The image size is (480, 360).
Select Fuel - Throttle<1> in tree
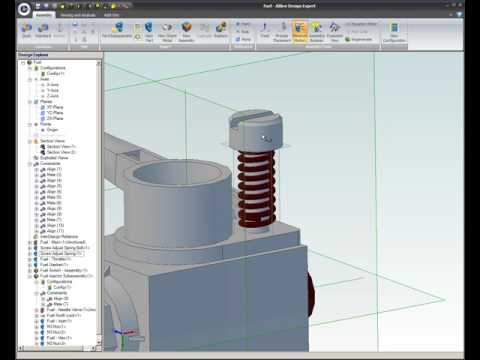click(x=55, y=259)
